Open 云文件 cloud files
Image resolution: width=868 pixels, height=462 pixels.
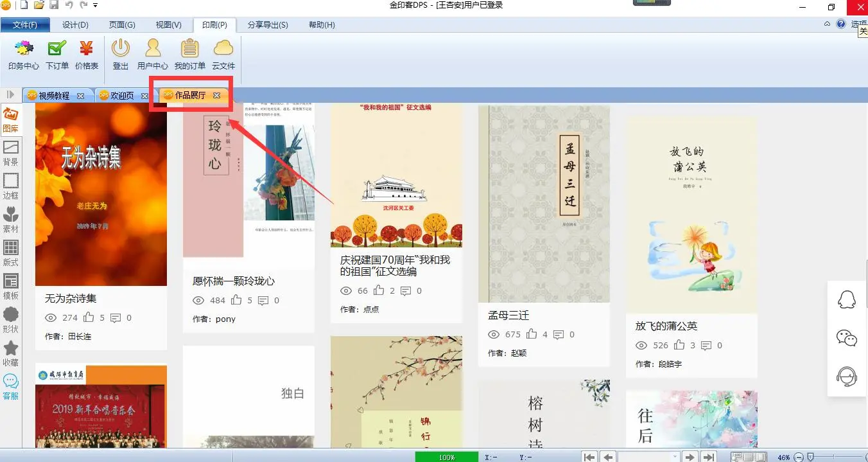pyautogui.click(x=223, y=55)
